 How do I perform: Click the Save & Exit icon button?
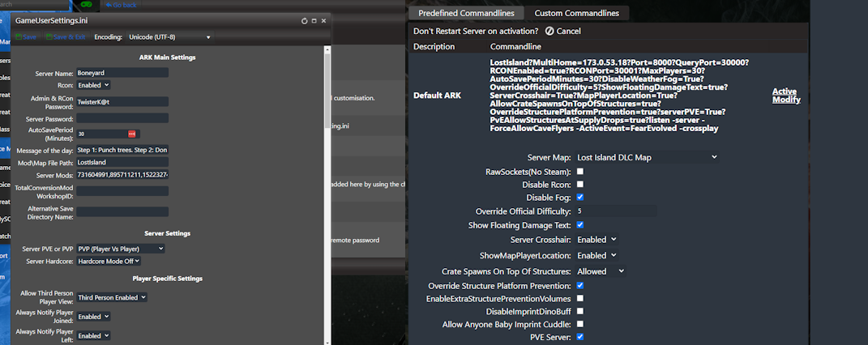coord(49,36)
